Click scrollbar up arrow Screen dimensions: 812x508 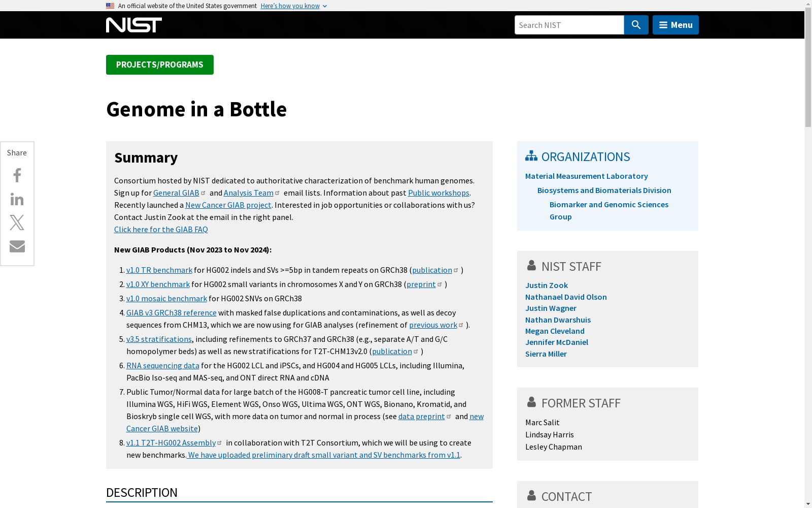pos(808,4)
